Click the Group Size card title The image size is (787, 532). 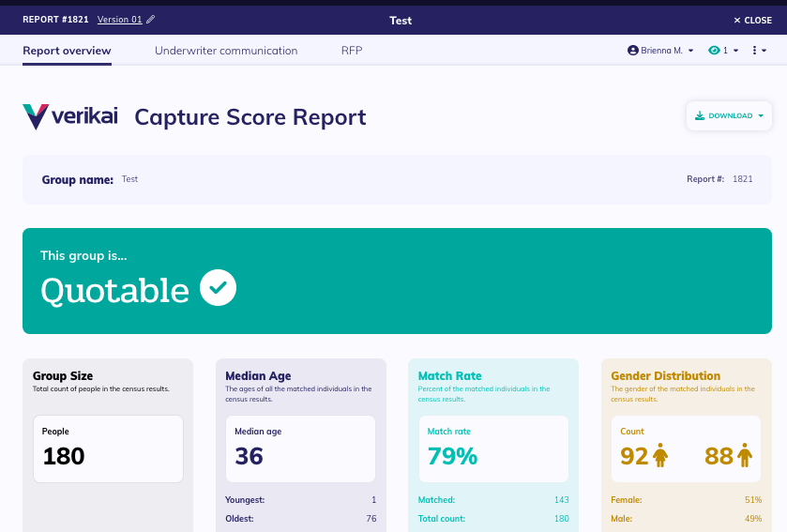point(63,376)
